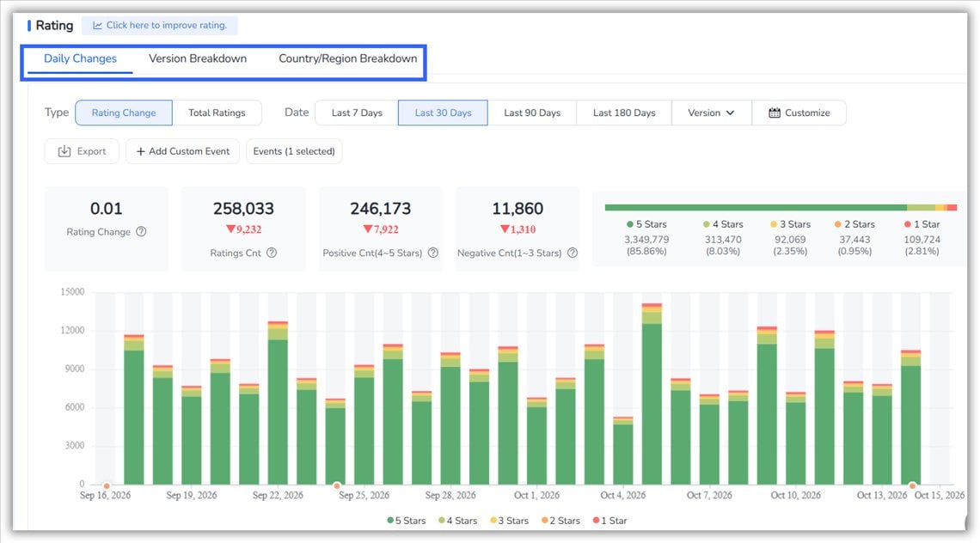The width and height of the screenshot is (980, 543).
Task: Toggle the 5 Stars series in the chart legend
Action: [x=407, y=521]
